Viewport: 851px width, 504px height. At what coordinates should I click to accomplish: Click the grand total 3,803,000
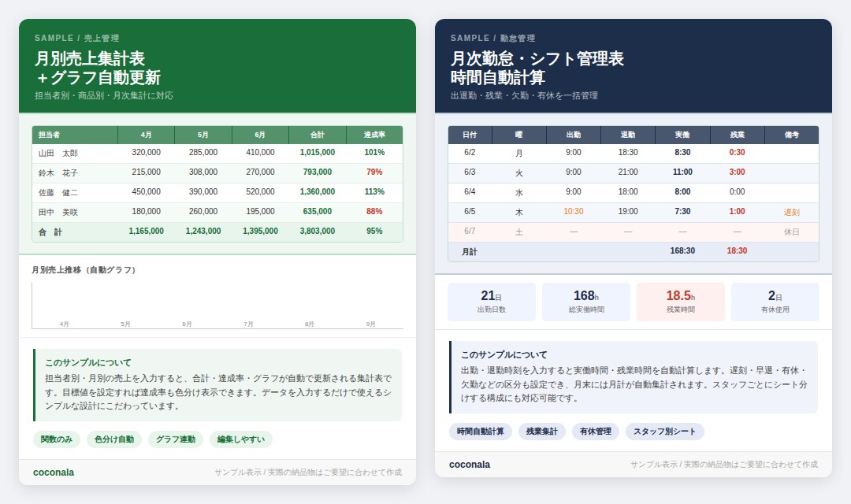point(318,231)
